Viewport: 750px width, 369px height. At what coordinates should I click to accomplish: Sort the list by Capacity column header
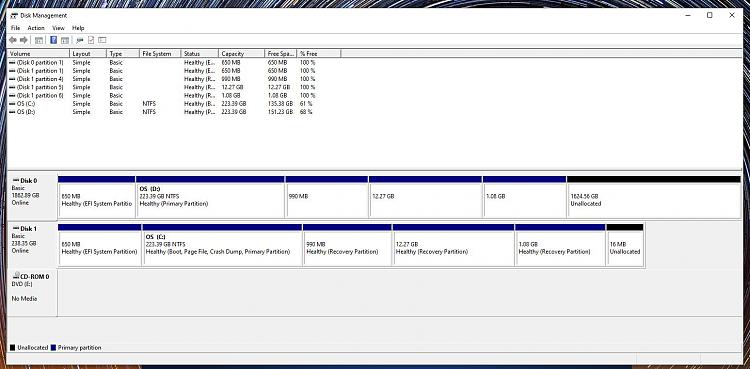(241, 54)
